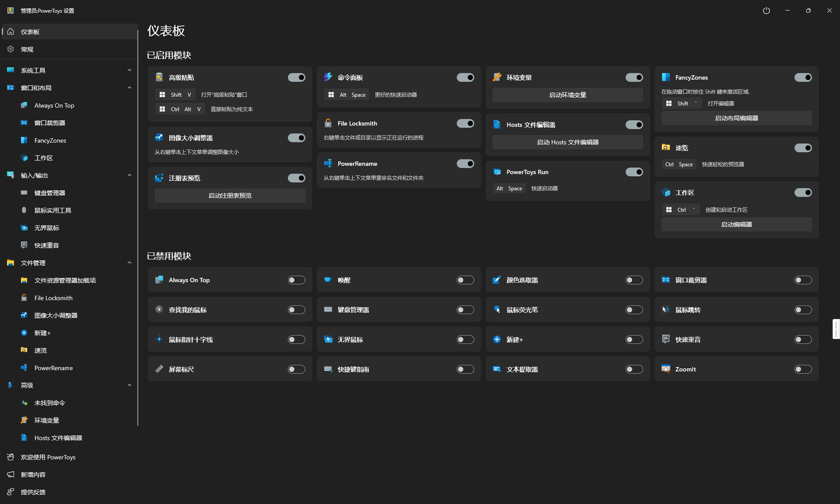Turn on the 文本提取器 toggle

click(634, 369)
